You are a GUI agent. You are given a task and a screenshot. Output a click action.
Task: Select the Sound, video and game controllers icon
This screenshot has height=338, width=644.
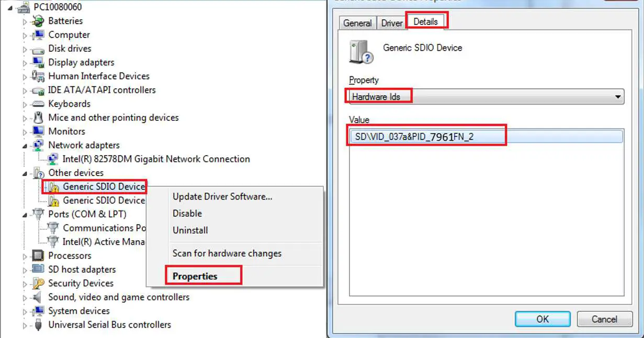tap(38, 297)
